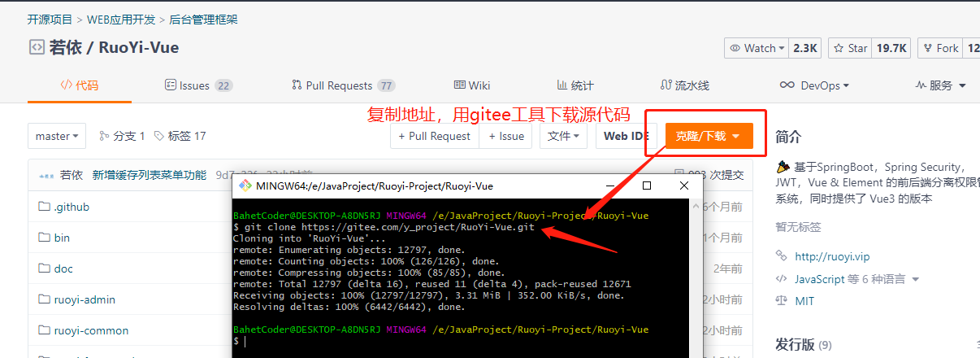Open the Web IDE
The width and height of the screenshot is (980, 358).
(x=626, y=136)
